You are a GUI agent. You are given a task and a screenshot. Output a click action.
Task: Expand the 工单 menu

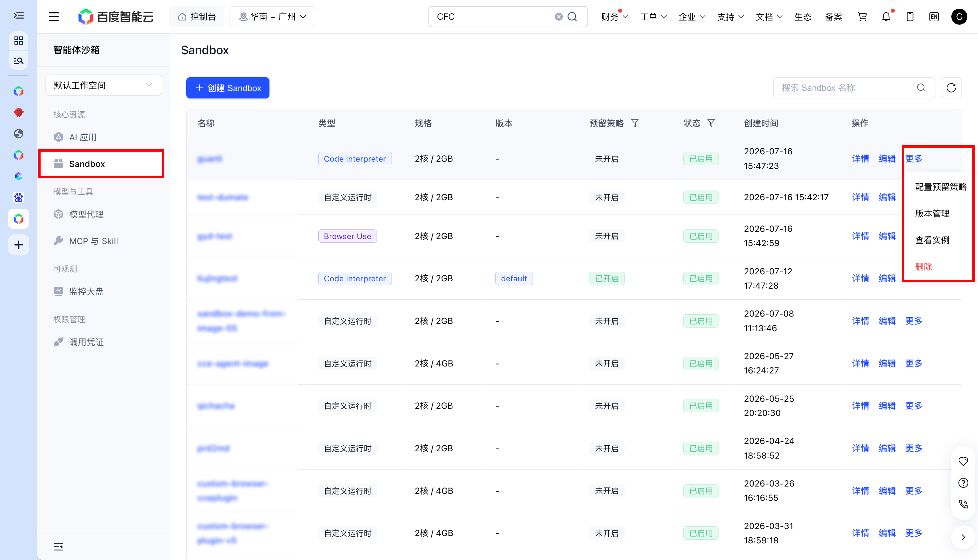pyautogui.click(x=653, y=17)
